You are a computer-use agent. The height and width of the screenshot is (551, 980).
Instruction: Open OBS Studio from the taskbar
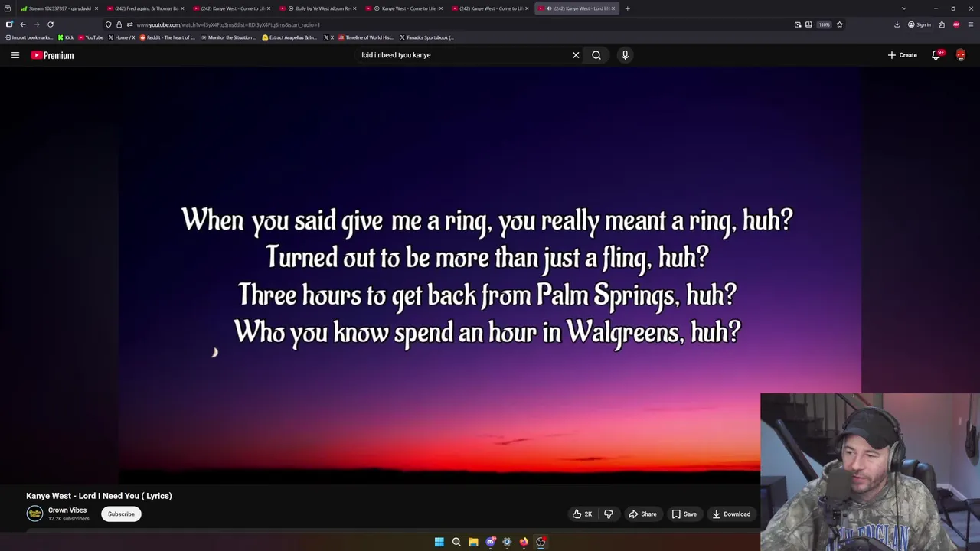point(541,542)
